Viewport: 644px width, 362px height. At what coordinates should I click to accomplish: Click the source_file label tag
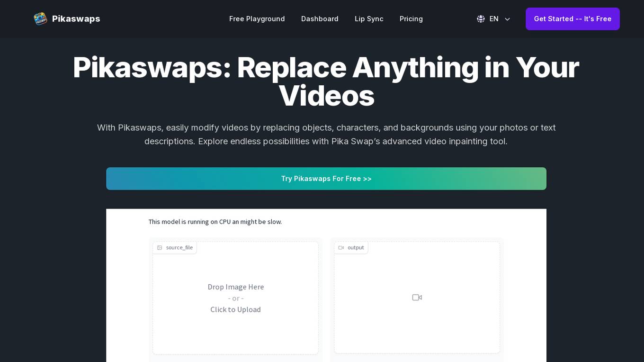coord(175,248)
